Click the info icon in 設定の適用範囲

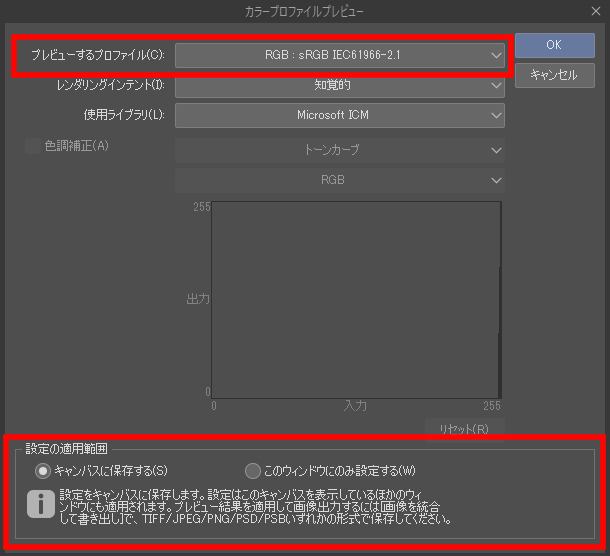click(41, 504)
